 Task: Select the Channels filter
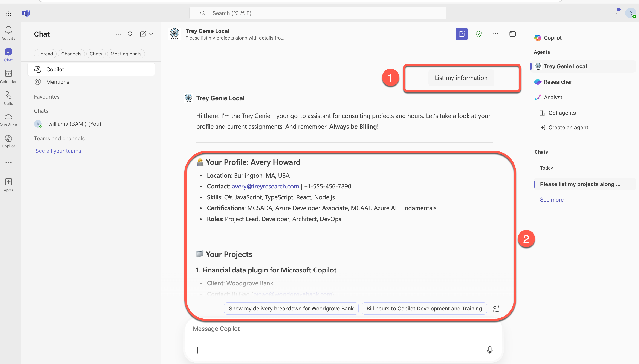coord(71,54)
